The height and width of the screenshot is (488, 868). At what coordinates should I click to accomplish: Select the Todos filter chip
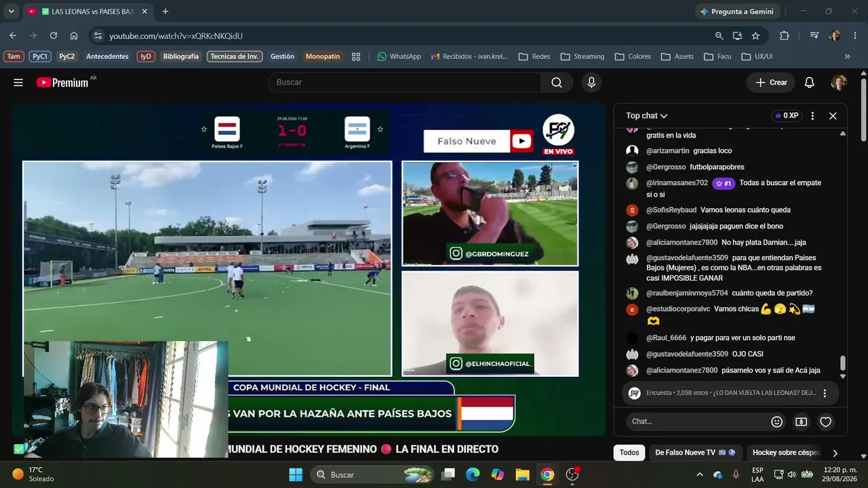coord(629,453)
